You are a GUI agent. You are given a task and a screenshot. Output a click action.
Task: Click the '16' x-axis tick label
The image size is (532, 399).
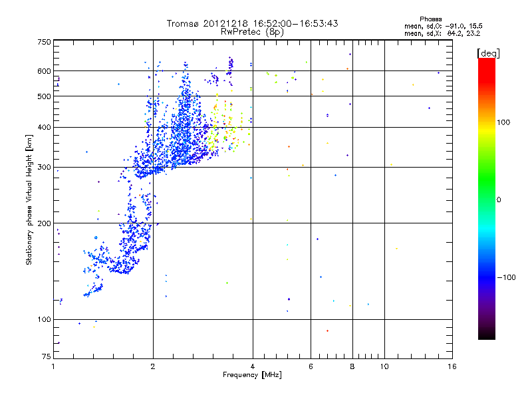click(x=452, y=366)
